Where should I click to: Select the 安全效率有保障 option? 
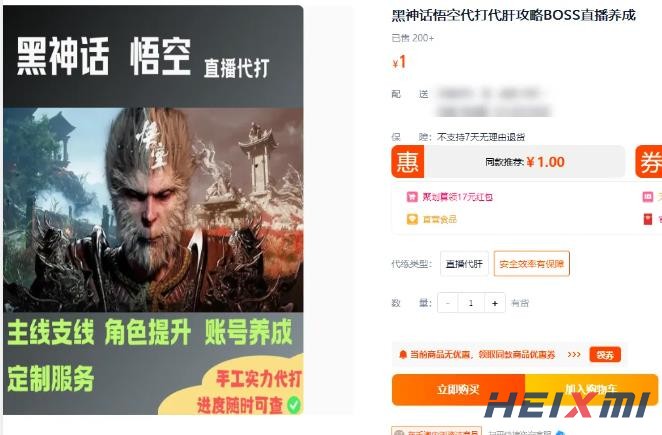tap(532, 264)
